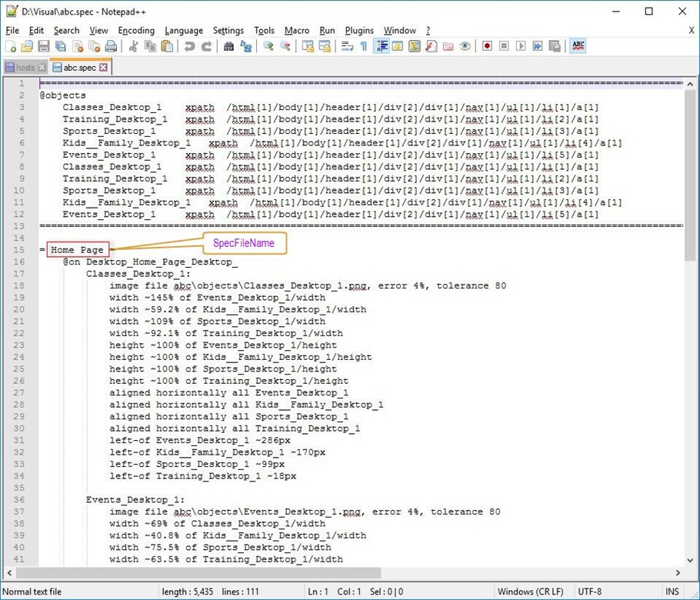
Task: Cut the selection with the scissors icon
Action: [x=133, y=46]
